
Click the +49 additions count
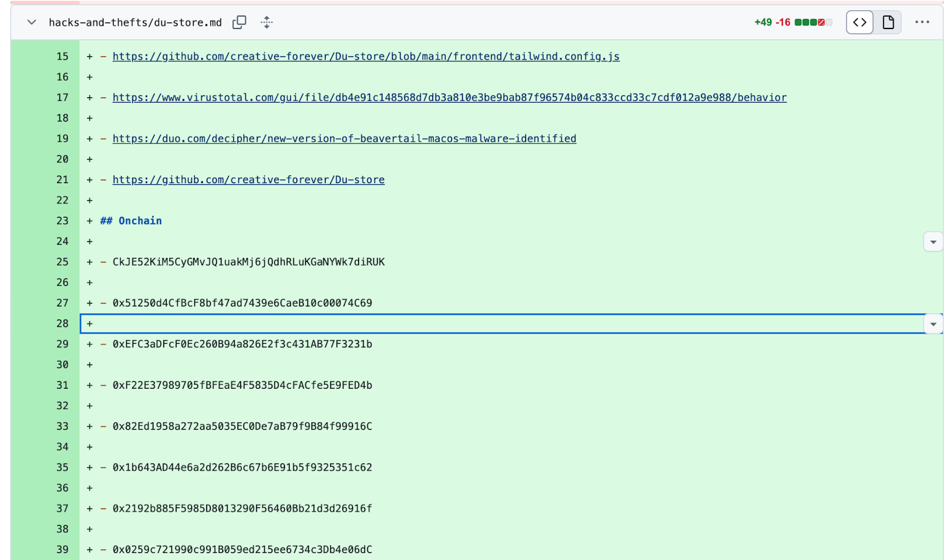(763, 23)
